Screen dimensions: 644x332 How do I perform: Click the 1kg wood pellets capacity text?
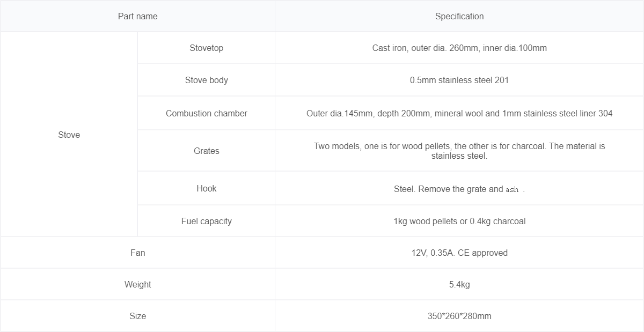pos(459,221)
